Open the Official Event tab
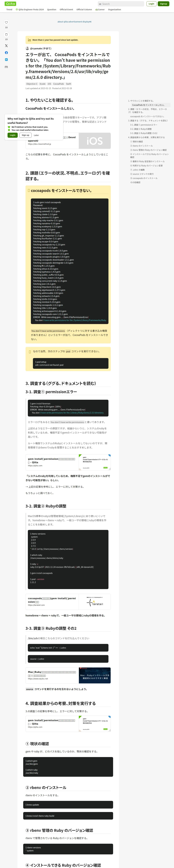 coord(66,9)
